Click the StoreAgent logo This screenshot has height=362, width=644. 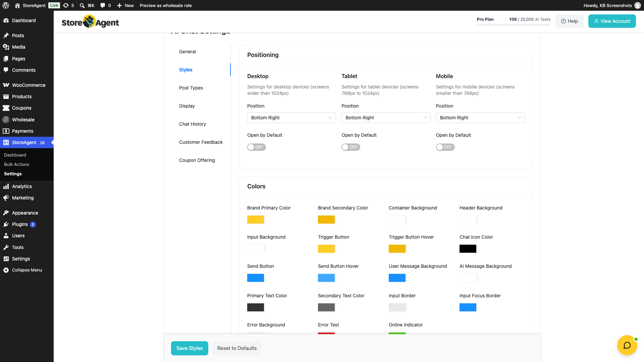(90, 22)
